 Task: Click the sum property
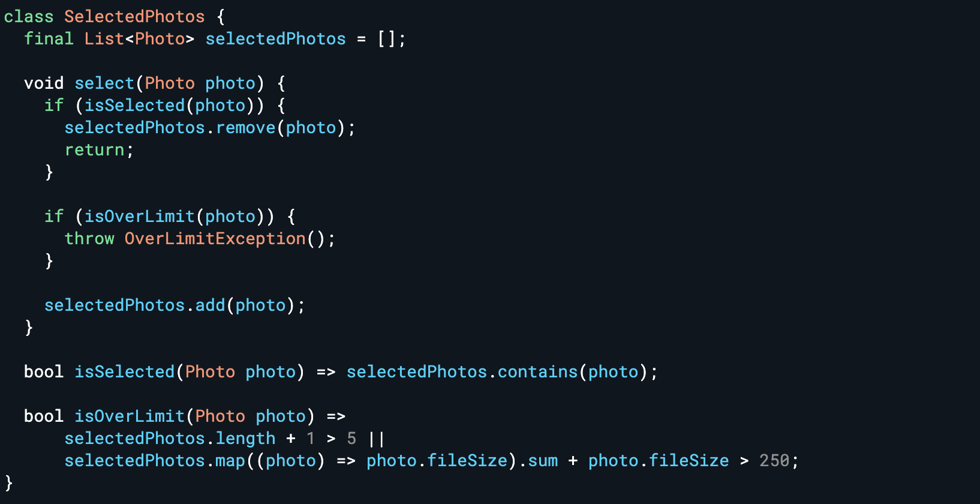[x=543, y=461]
